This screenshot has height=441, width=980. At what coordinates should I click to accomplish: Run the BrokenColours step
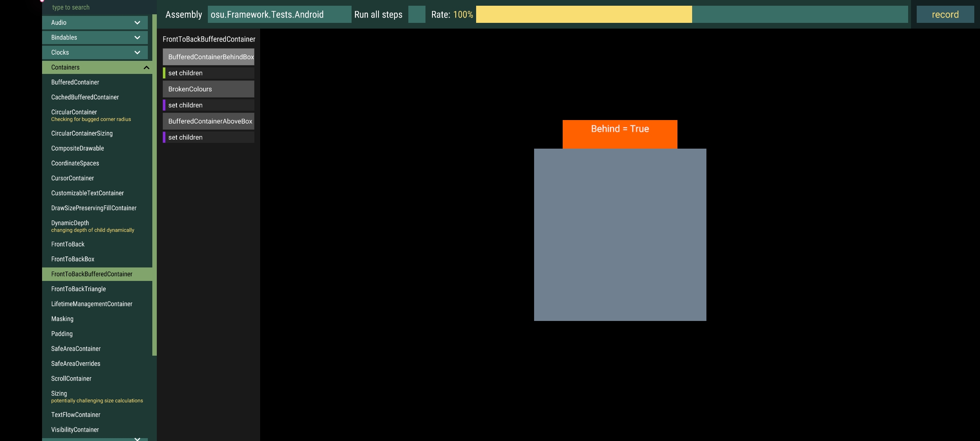click(x=208, y=89)
